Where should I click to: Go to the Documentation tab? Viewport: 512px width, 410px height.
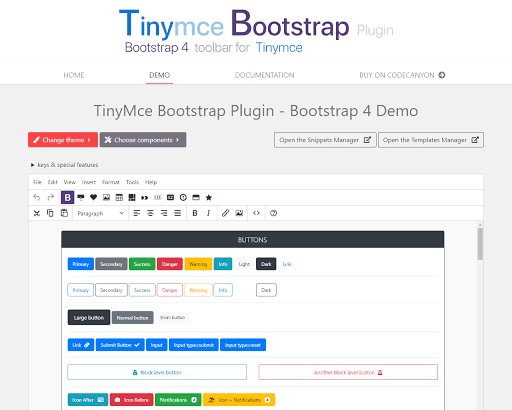(264, 75)
